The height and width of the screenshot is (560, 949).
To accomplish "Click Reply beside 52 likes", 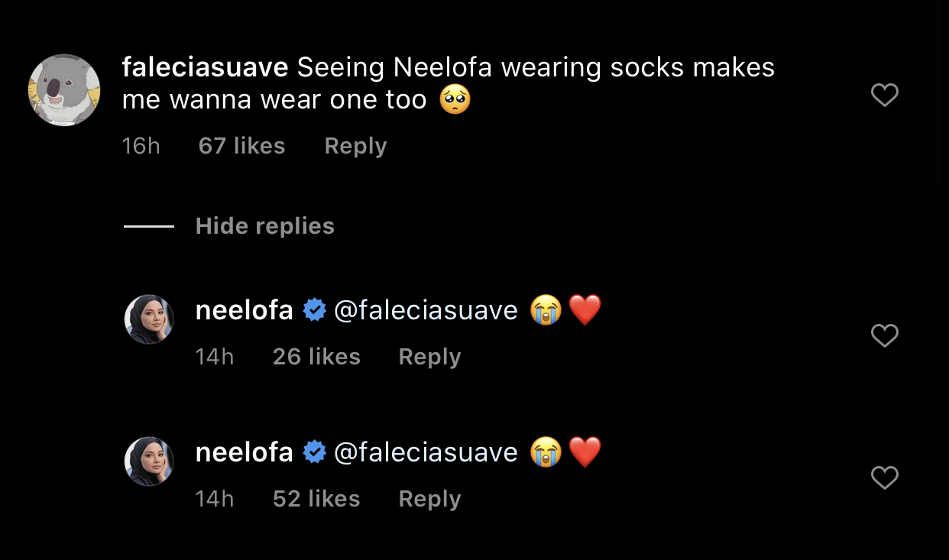I will (x=429, y=499).
